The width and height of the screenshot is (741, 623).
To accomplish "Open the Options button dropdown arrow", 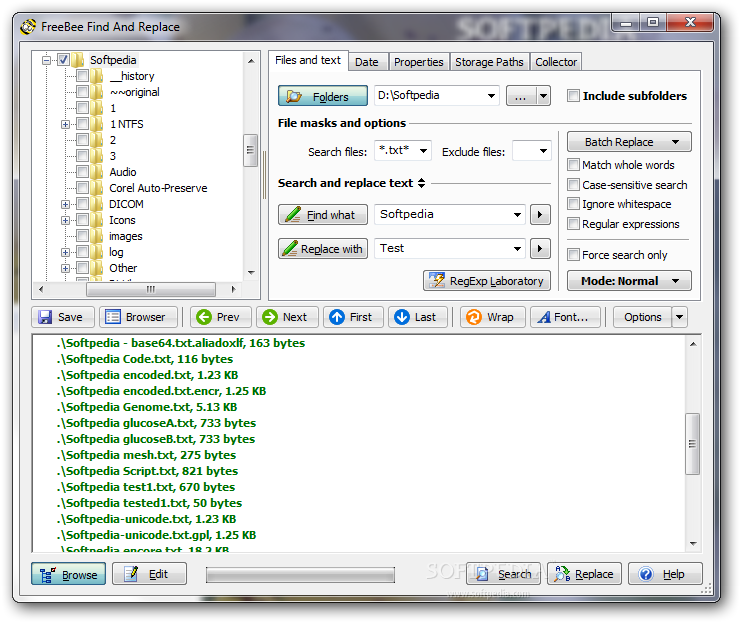I will tap(680, 317).
